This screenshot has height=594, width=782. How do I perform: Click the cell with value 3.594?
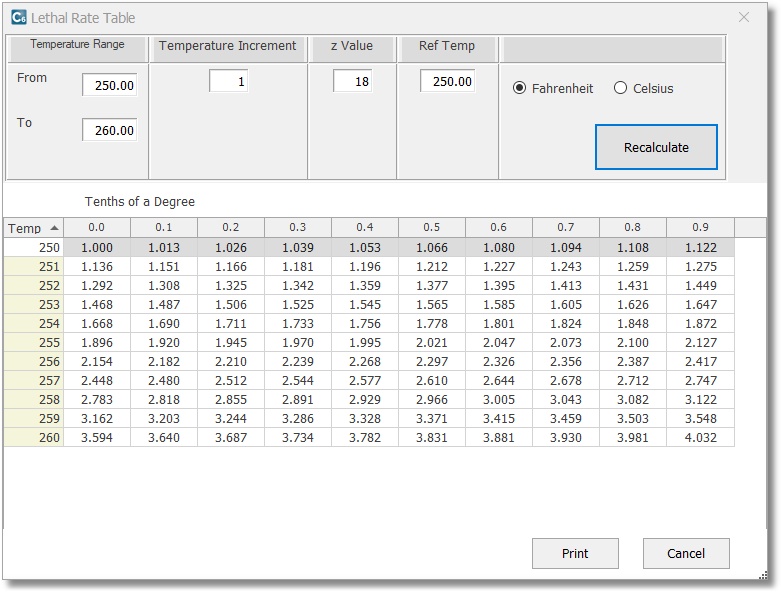(x=97, y=437)
